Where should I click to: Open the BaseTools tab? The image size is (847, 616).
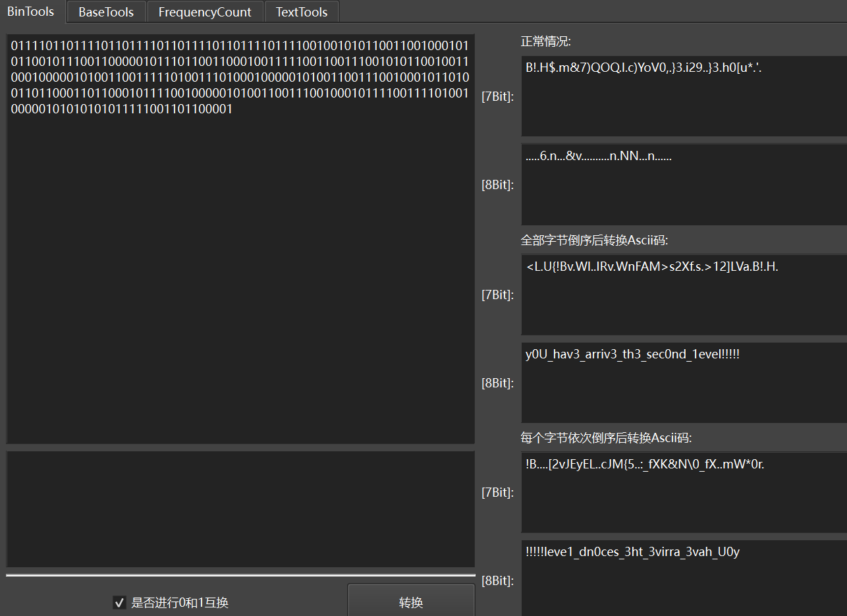click(x=106, y=12)
